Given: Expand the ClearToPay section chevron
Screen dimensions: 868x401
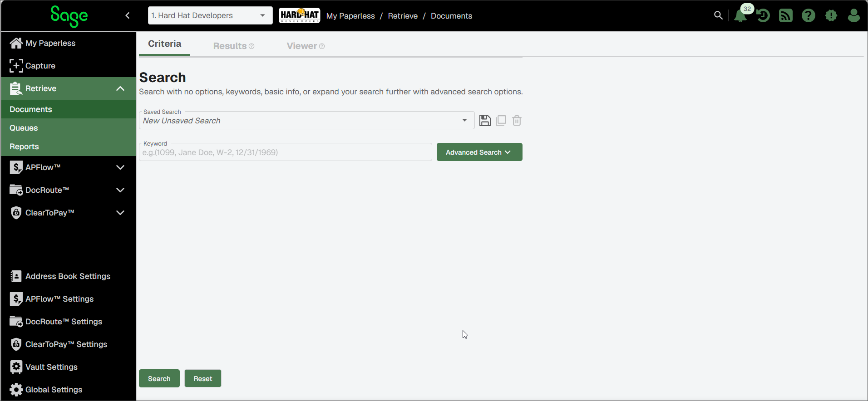Looking at the screenshot, I should pyautogui.click(x=120, y=213).
